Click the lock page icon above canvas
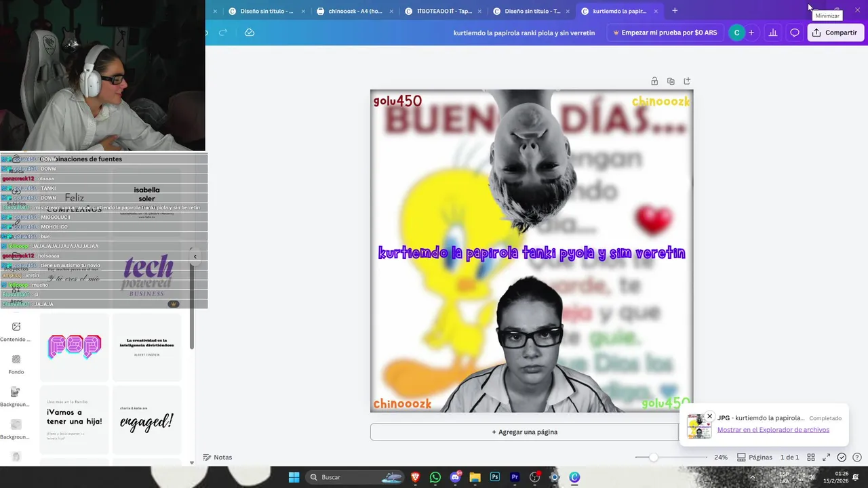868x488 pixels. (x=654, y=81)
